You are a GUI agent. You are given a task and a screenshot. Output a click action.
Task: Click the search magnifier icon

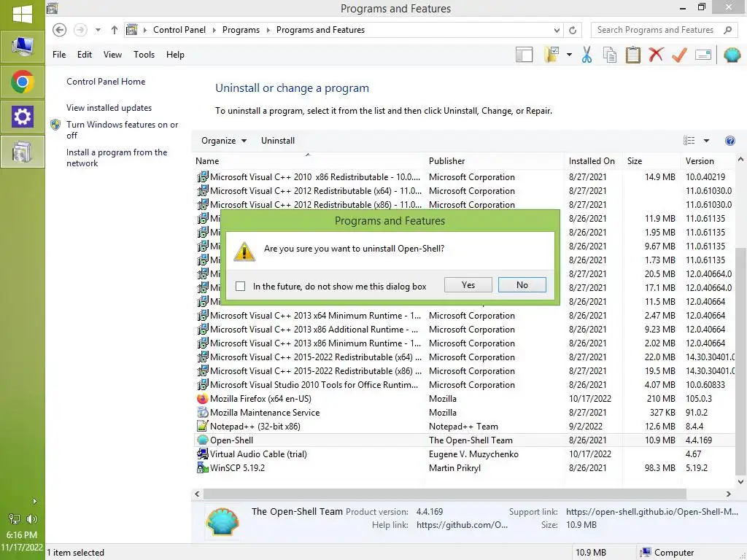click(727, 30)
